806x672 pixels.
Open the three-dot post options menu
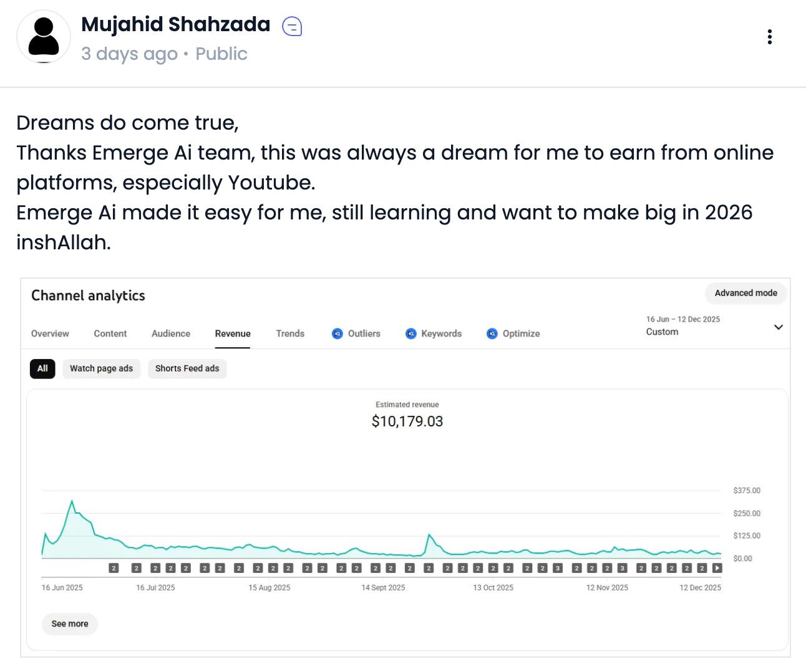[769, 37]
